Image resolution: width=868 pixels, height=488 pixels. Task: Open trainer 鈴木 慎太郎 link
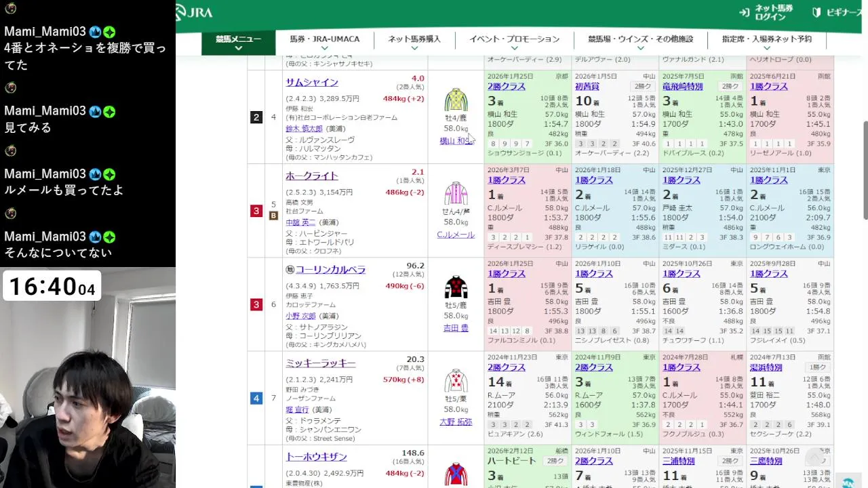coord(304,128)
